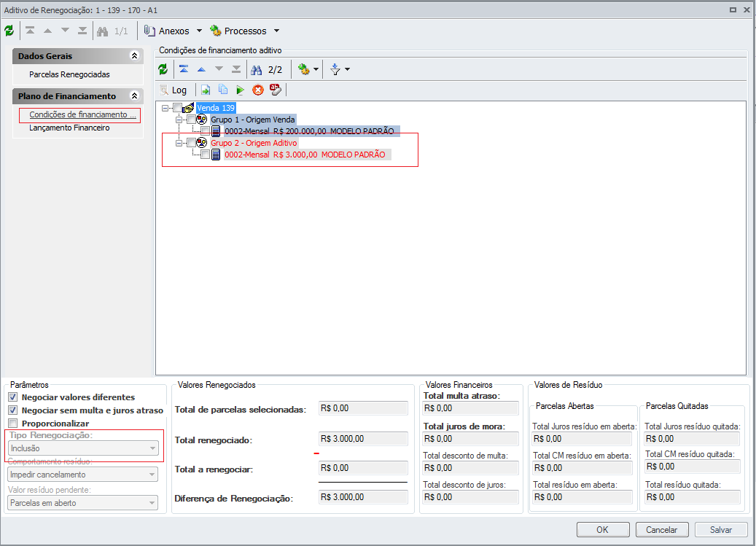Collapse the Grupo 1 tree node

pos(179,120)
